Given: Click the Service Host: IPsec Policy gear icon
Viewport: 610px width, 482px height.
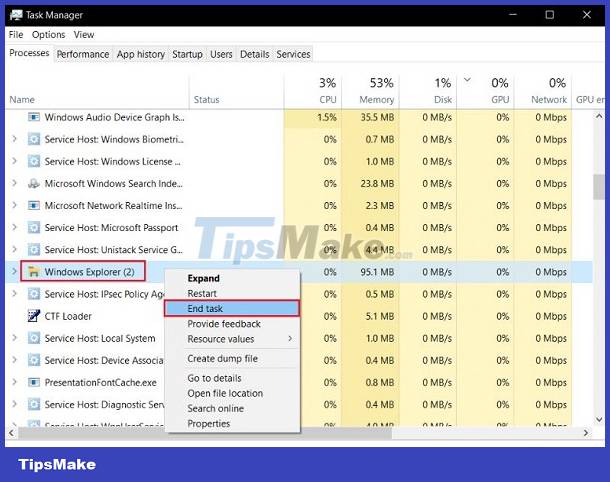Looking at the screenshot, I should pyautogui.click(x=34, y=294).
